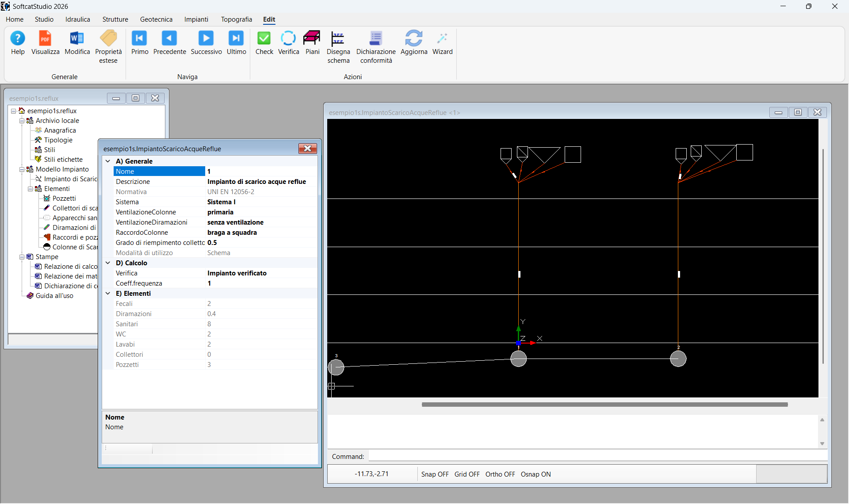
Task: Collapse Modello Impianto node
Action: point(22,169)
